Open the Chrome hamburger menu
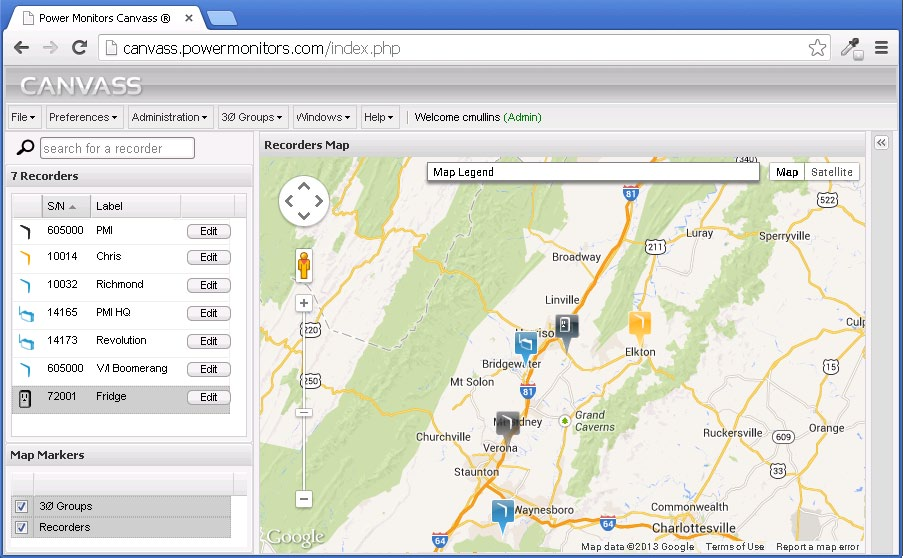The height and width of the screenshot is (558, 903). tap(881, 48)
